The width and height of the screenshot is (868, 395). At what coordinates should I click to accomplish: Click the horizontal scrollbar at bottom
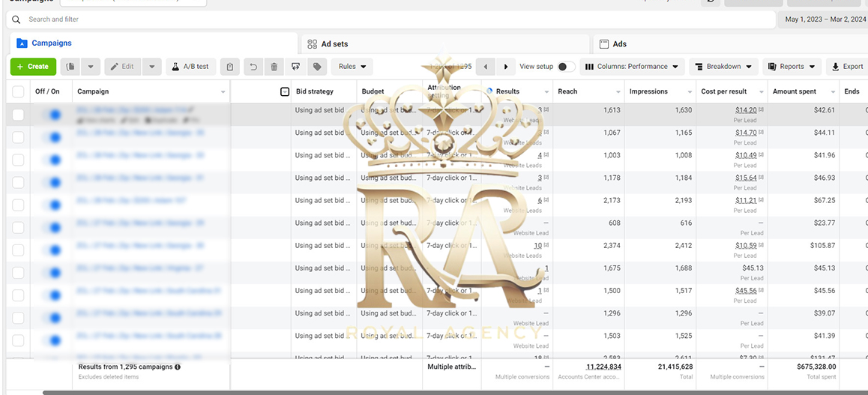click(x=454, y=393)
